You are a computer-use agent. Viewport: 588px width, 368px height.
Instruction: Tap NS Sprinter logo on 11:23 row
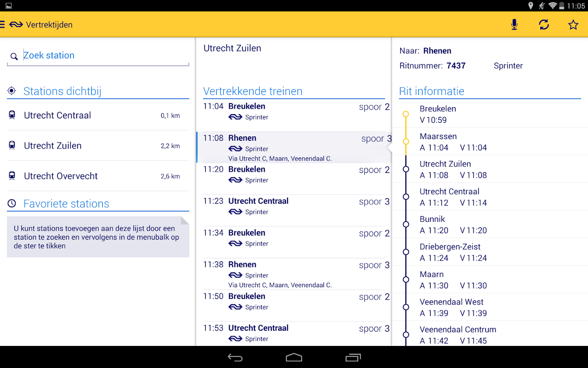pyautogui.click(x=235, y=212)
